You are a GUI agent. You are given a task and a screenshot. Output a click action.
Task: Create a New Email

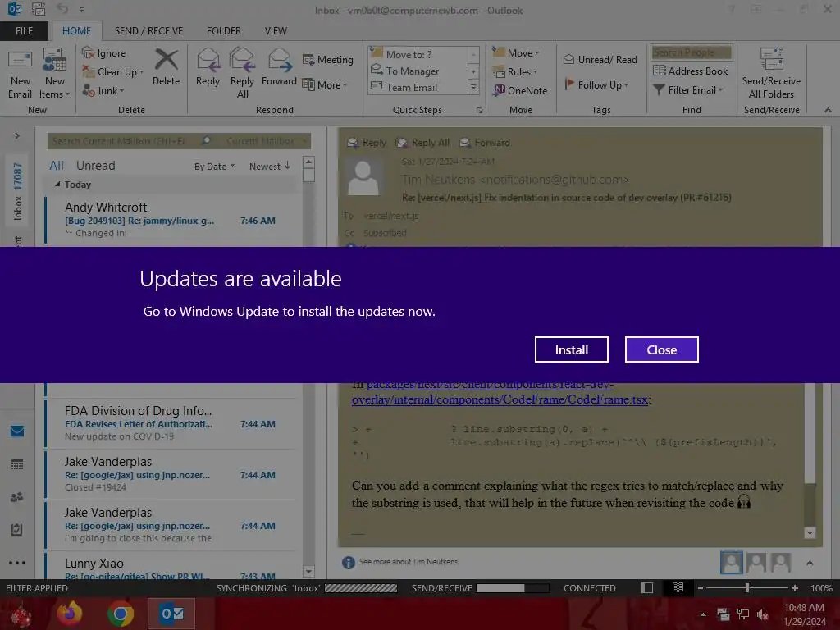tap(21, 74)
